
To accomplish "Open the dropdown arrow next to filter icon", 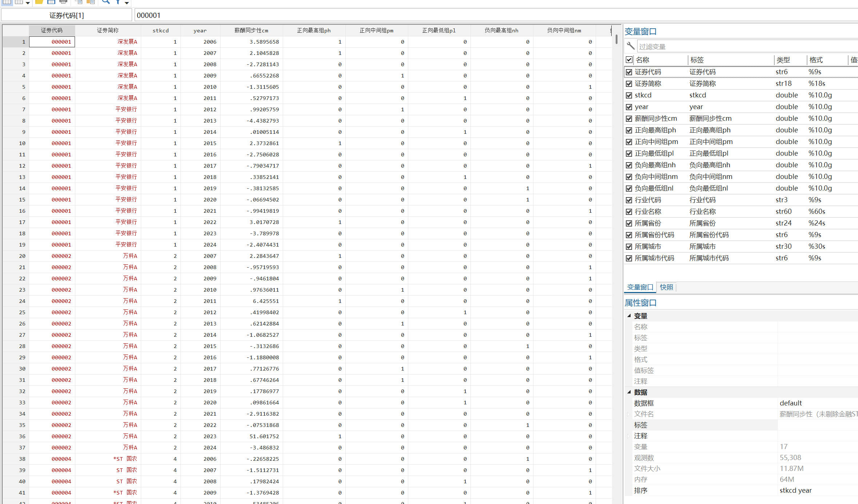I will pos(127,3).
